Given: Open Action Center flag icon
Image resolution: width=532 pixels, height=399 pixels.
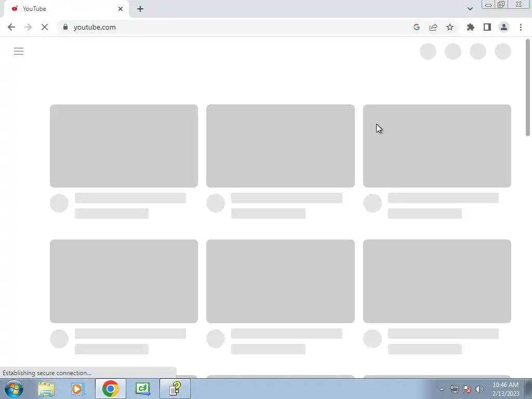Looking at the screenshot, I should pos(467,389).
